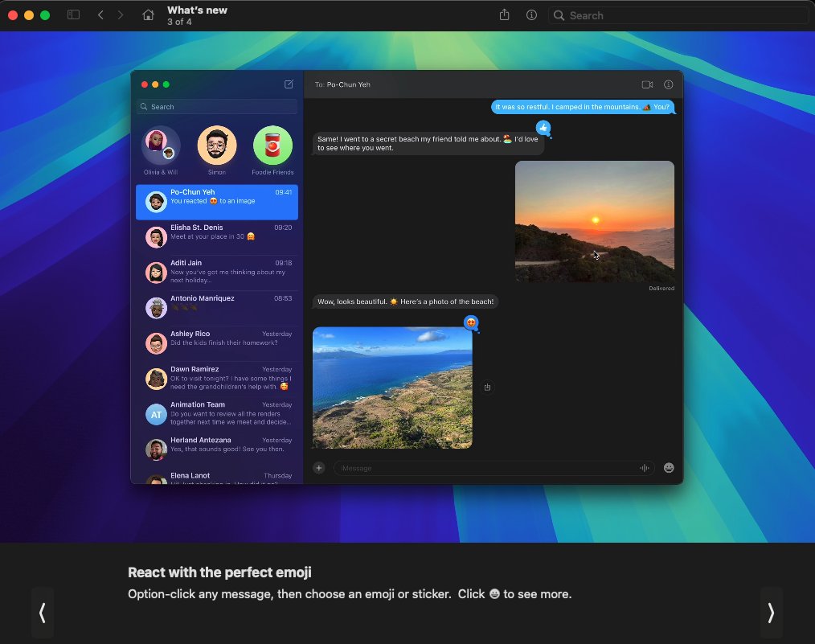Screen dimensions: 815x644
Task: Open conversation details info icon
Action: [x=669, y=84]
